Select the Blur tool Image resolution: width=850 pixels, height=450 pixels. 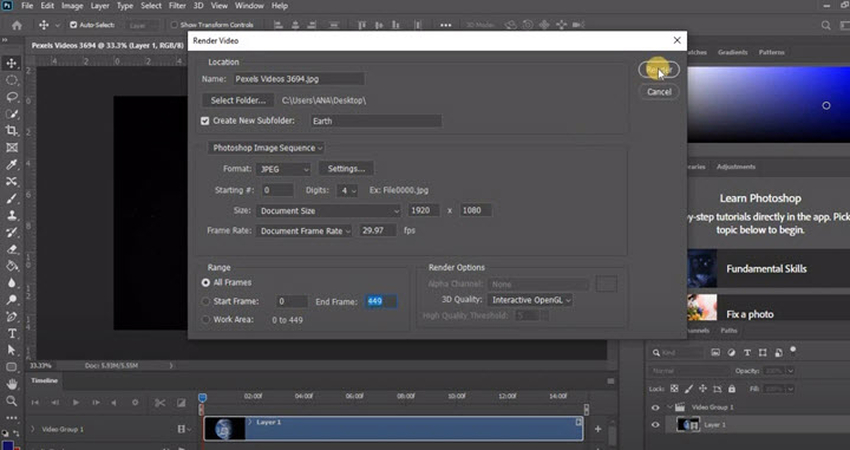pos(11,283)
